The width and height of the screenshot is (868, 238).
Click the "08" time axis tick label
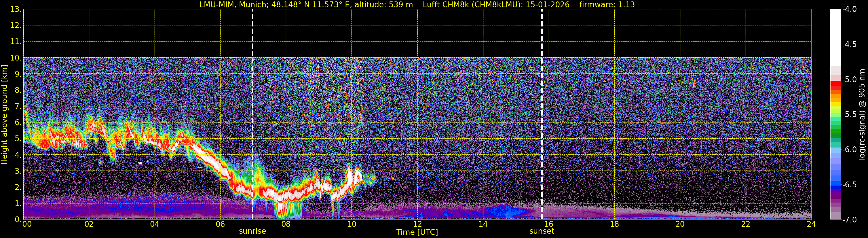click(286, 224)
